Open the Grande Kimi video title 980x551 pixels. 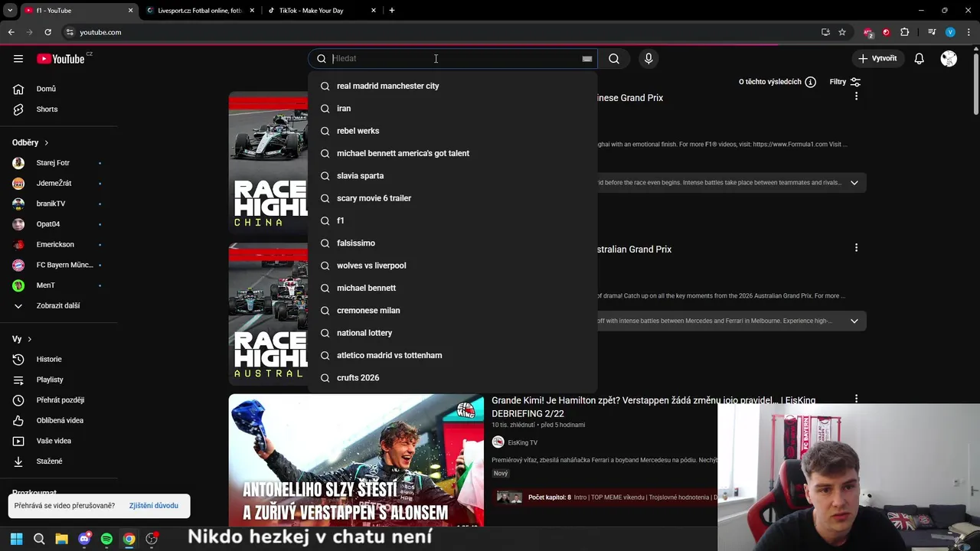tap(653, 407)
